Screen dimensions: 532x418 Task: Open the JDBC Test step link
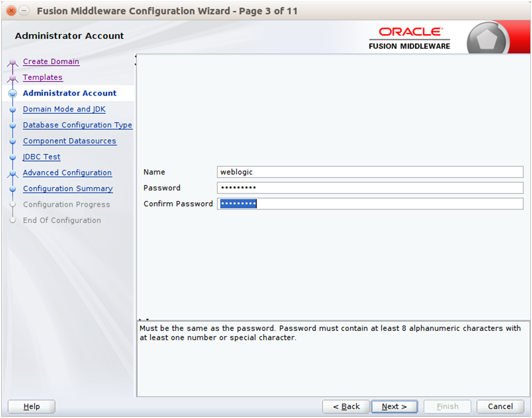click(41, 157)
